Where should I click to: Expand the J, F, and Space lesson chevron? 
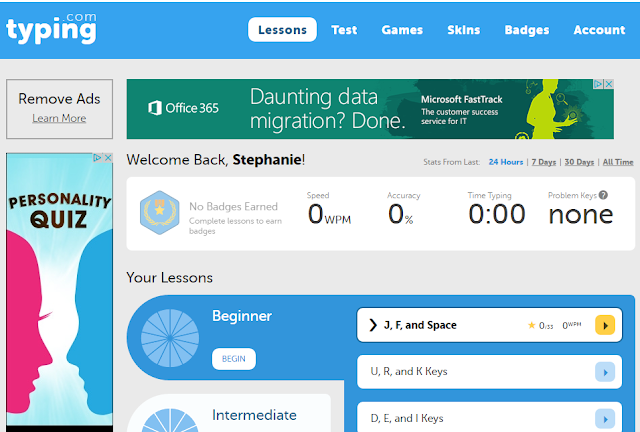pyautogui.click(x=373, y=325)
